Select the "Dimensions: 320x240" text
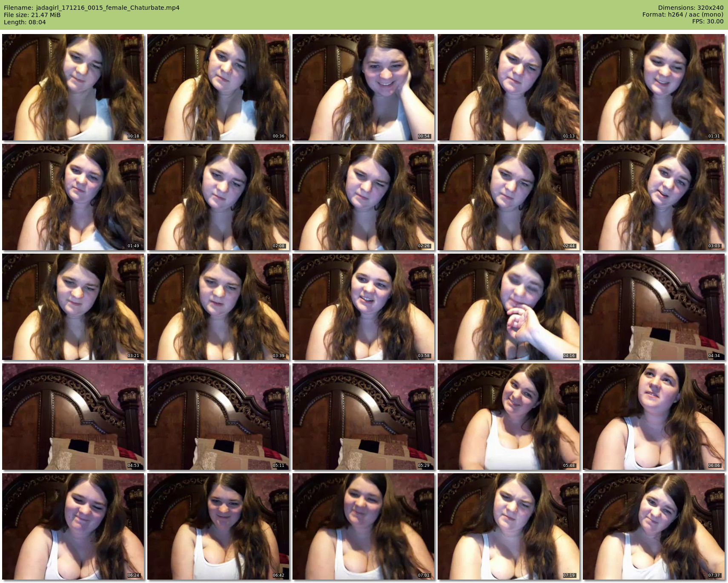The width and height of the screenshot is (728, 583). click(691, 8)
